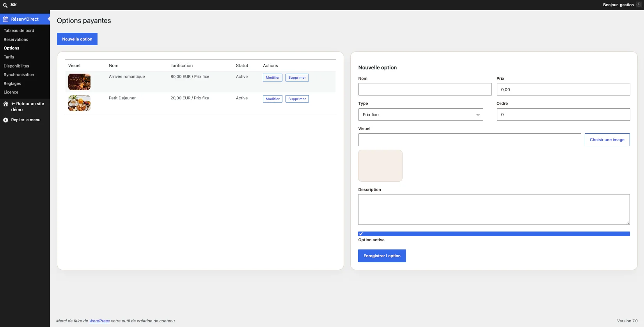Image resolution: width=644 pixels, height=327 pixels.
Task: Click the user avatar next to Bonjour, gestion
Action: pyautogui.click(x=639, y=5)
